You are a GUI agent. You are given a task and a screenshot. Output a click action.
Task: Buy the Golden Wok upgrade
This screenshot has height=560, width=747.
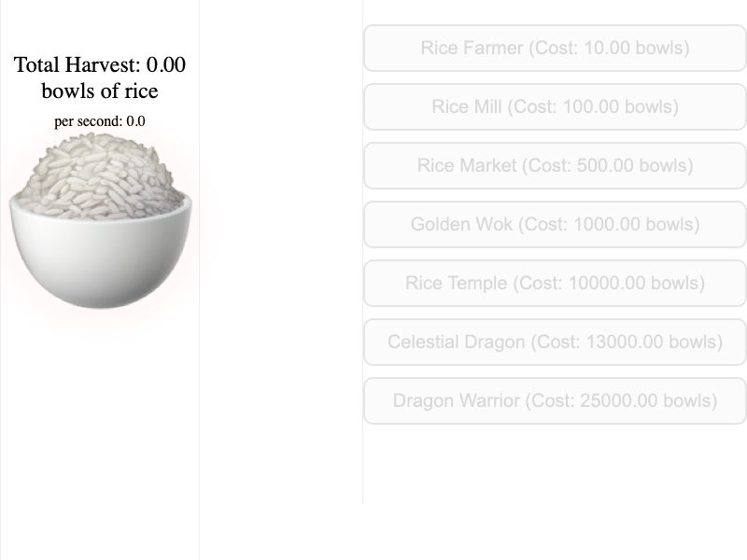[x=555, y=224]
